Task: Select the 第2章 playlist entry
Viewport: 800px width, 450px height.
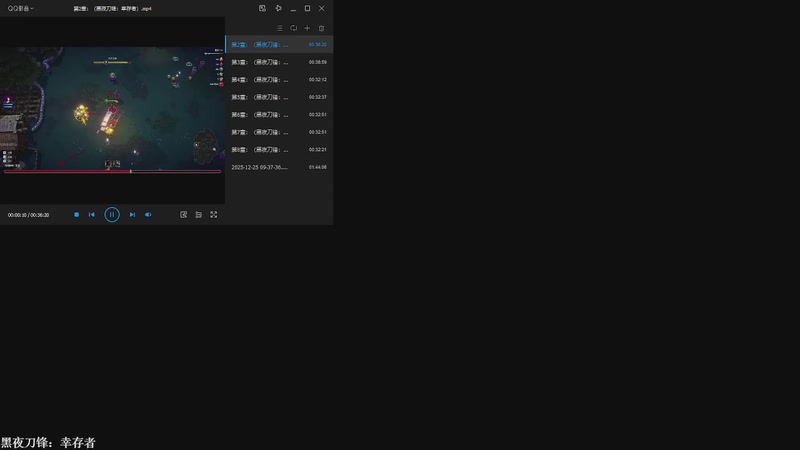Action: pos(279,45)
